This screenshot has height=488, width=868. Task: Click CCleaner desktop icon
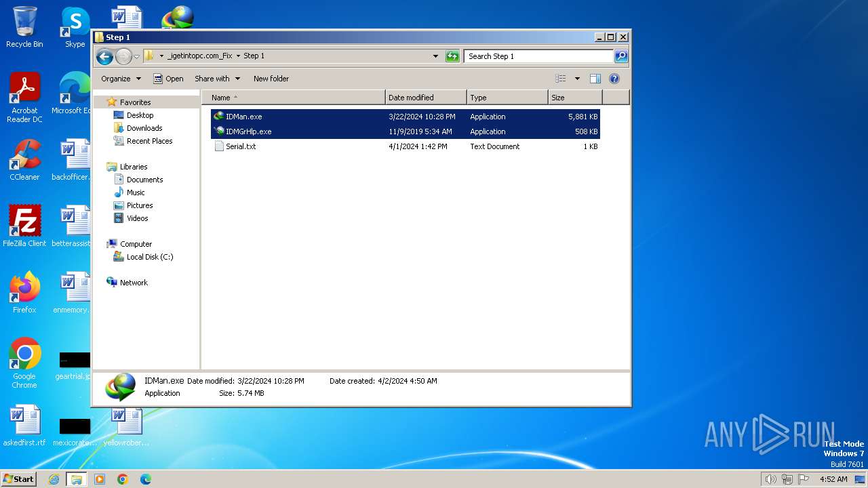pyautogui.click(x=24, y=160)
